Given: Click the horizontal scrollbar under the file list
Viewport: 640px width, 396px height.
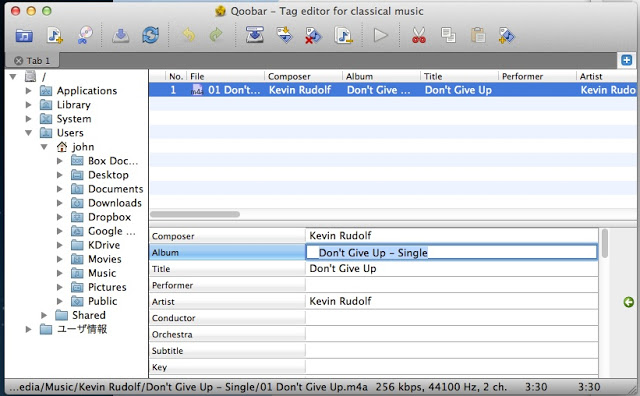Looking at the screenshot, I should (195, 214).
